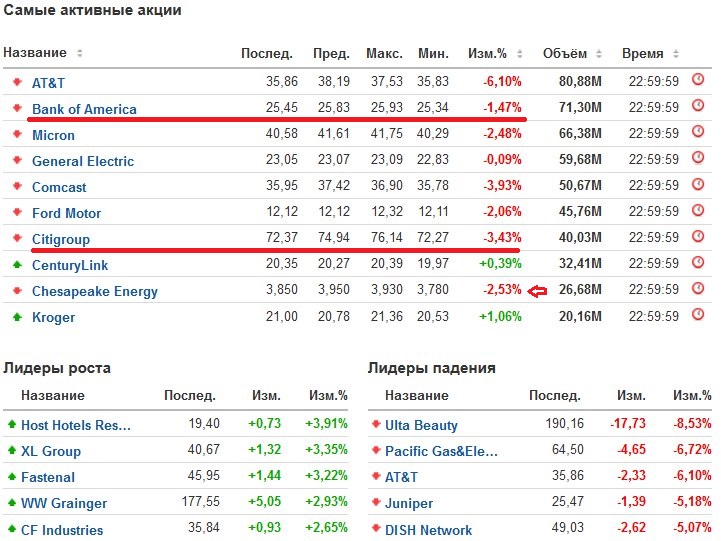
Task: Open the General Electric stock link
Action: pos(83,161)
